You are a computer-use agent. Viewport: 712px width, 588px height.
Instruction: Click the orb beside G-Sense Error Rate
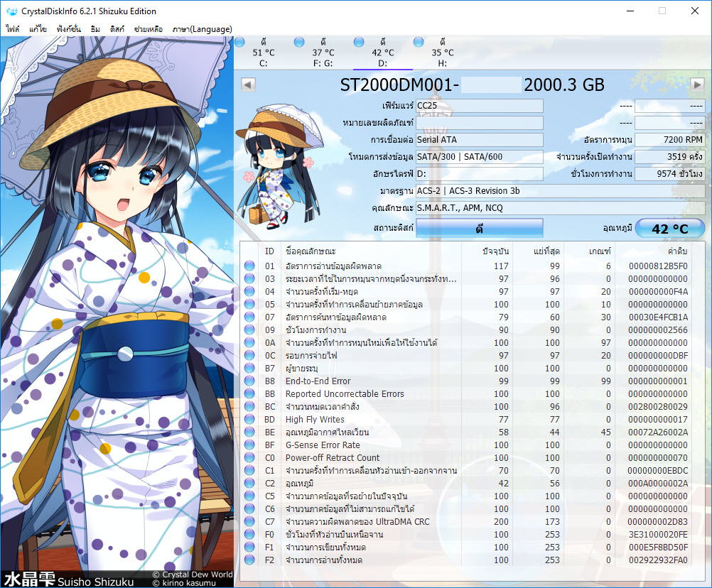click(249, 445)
